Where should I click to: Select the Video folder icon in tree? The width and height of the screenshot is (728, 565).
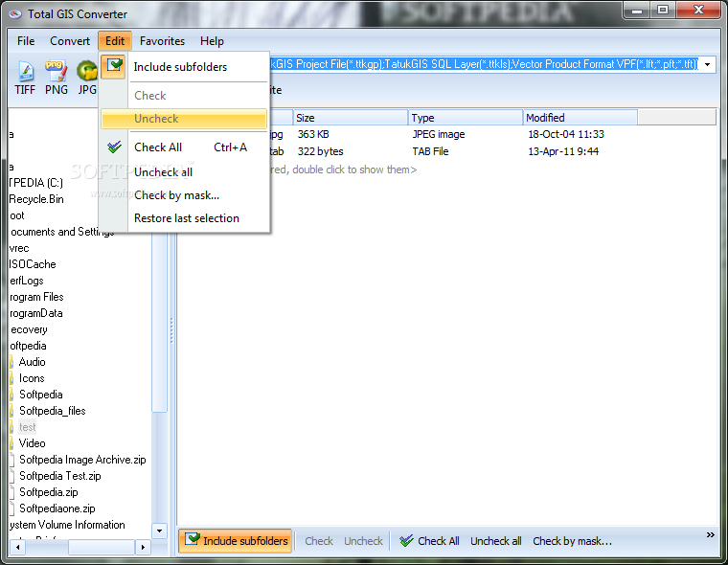pyautogui.click(x=11, y=443)
